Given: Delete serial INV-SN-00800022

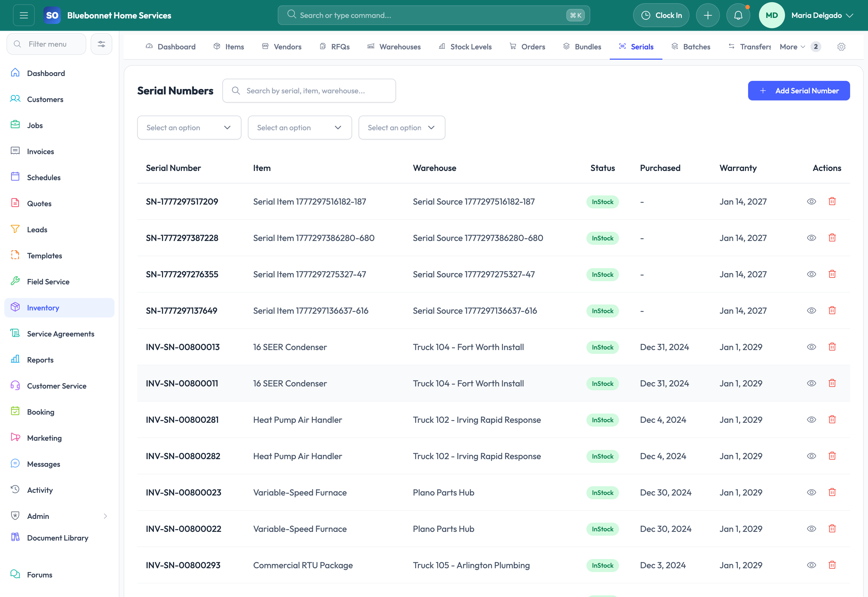Looking at the screenshot, I should coord(832,529).
